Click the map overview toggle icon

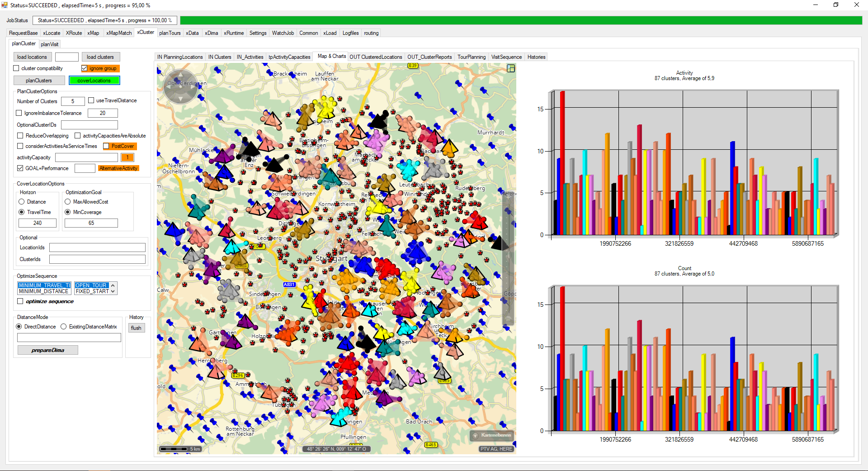point(511,68)
